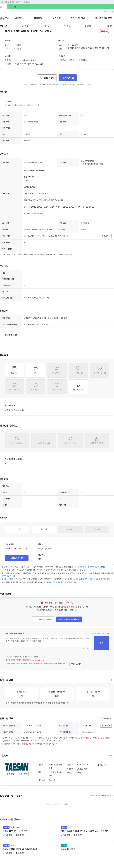Open the 취업지원 main menu

tap(38, 18)
